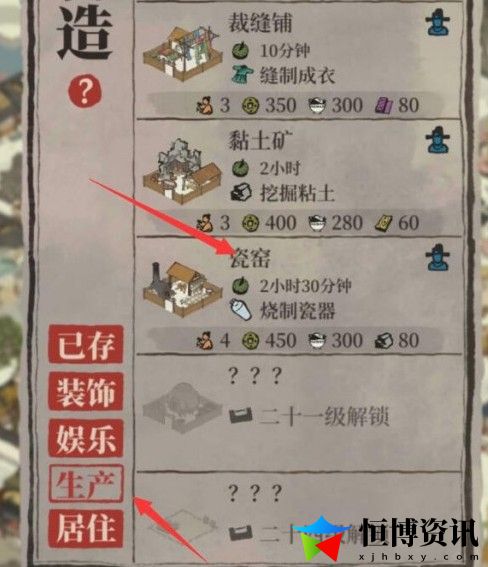This screenshot has width=488, height=567.
Task: Switch to the 装饰 decoration tab
Action: [x=86, y=392]
